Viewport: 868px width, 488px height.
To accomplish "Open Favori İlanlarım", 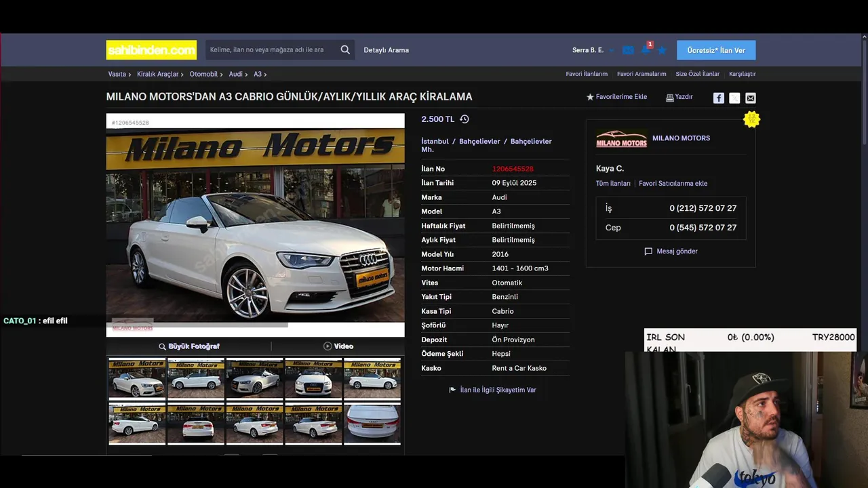I will point(587,74).
